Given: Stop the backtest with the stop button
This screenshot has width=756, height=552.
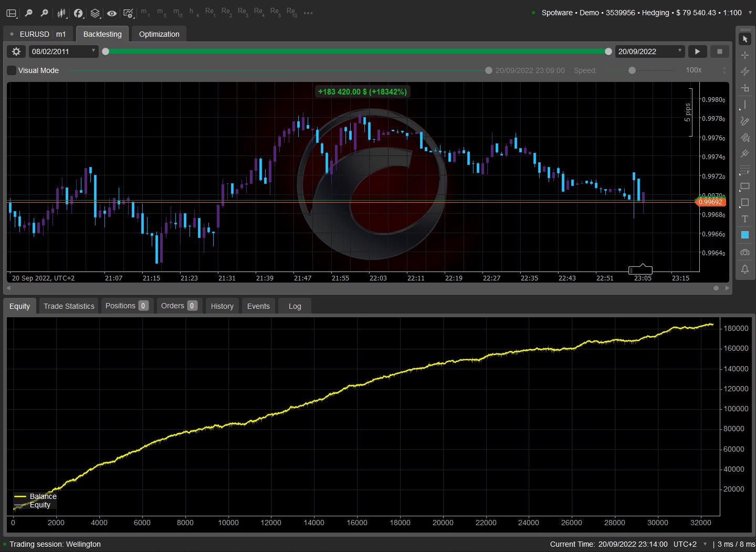Looking at the screenshot, I should pos(720,51).
